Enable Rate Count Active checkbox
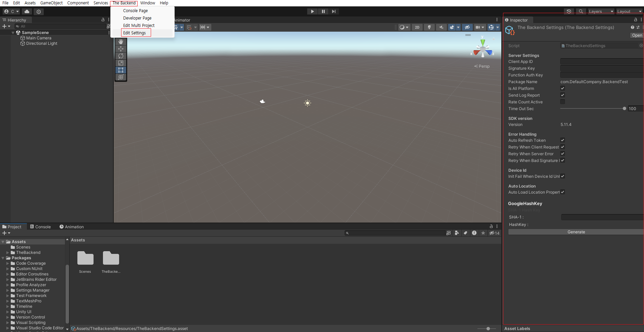The image size is (644, 332). 563,102
